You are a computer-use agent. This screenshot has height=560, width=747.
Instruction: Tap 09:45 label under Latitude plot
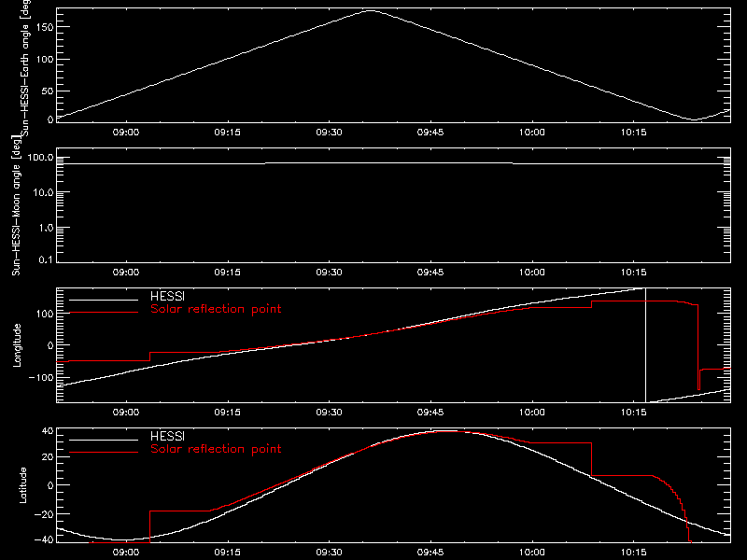pos(430,553)
